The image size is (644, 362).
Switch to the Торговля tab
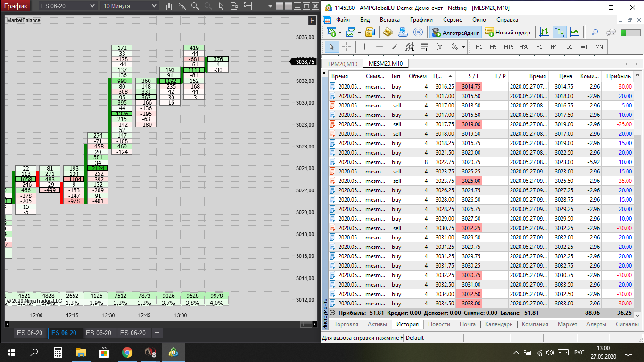tap(346, 324)
